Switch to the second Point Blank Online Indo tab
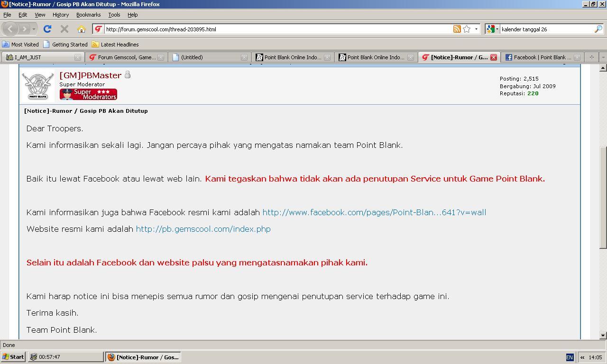Image resolution: width=607 pixels, height=364 pixels. pyautogui.click(x=376, y=57)
